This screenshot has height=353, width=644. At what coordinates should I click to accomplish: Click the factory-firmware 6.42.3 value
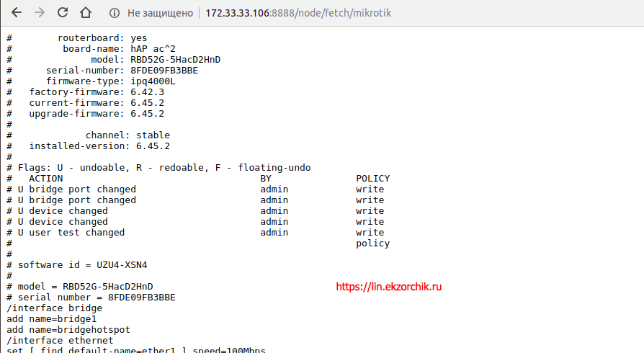click(147, 92)
